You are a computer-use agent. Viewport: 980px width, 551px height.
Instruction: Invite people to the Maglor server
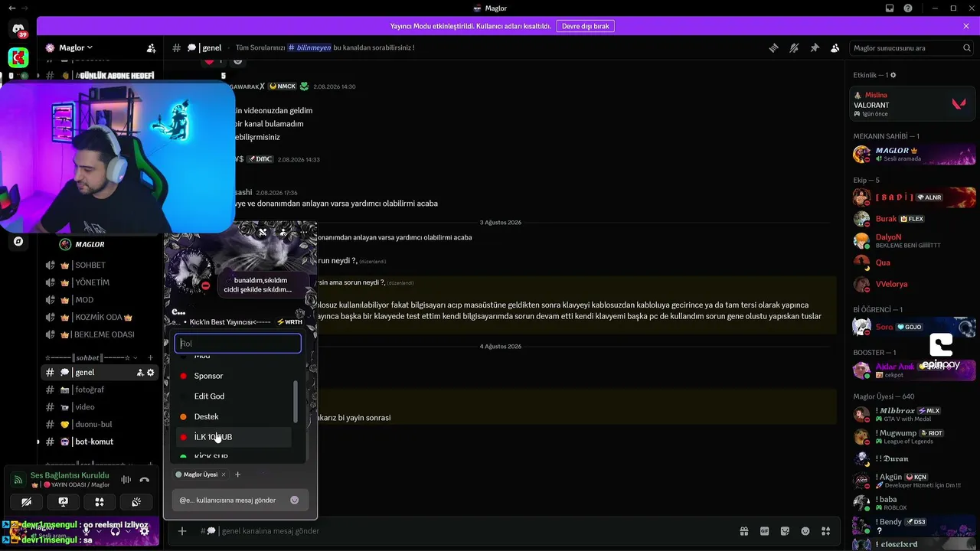tap(152, 47)
